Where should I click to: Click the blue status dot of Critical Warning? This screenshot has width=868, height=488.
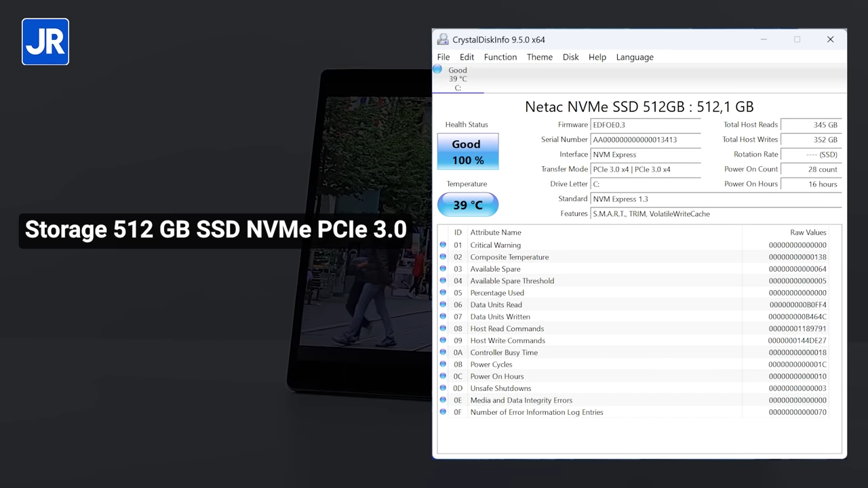443,245
